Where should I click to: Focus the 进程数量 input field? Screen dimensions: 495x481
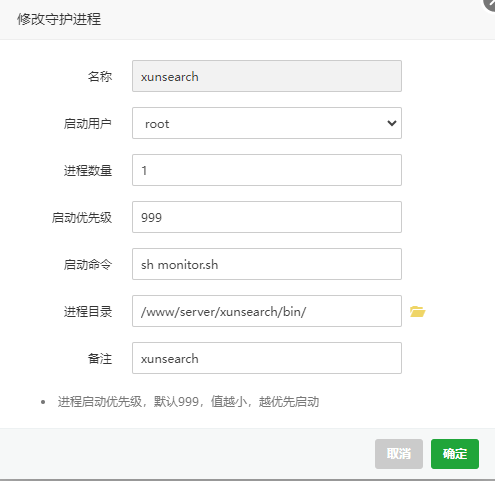[267, 170]
